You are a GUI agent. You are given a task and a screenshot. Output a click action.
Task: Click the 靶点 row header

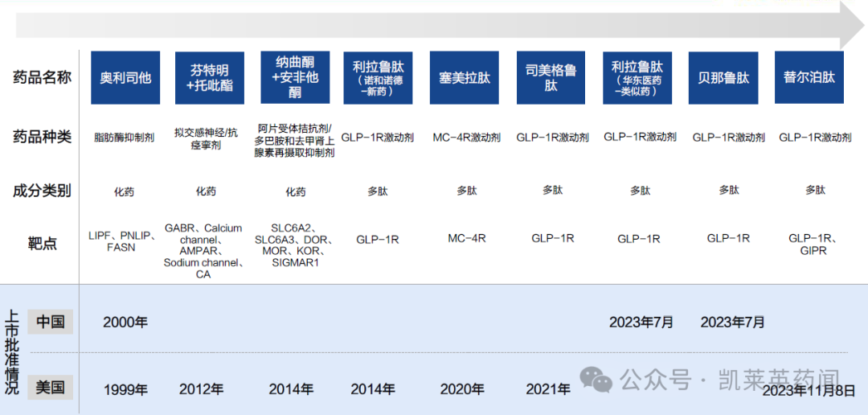click(42, 243)
